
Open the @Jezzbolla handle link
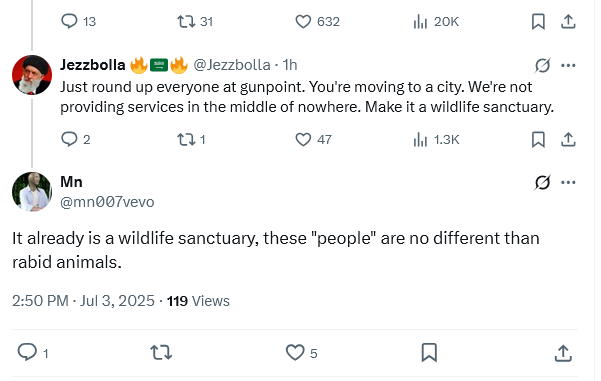[x=232, y=65]
